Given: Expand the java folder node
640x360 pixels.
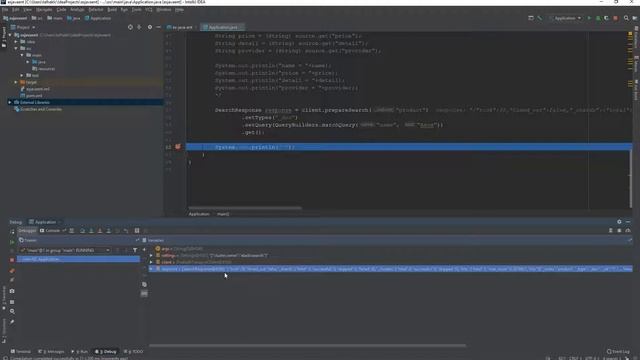Looking at the screenshot, I should coord(28,62).
